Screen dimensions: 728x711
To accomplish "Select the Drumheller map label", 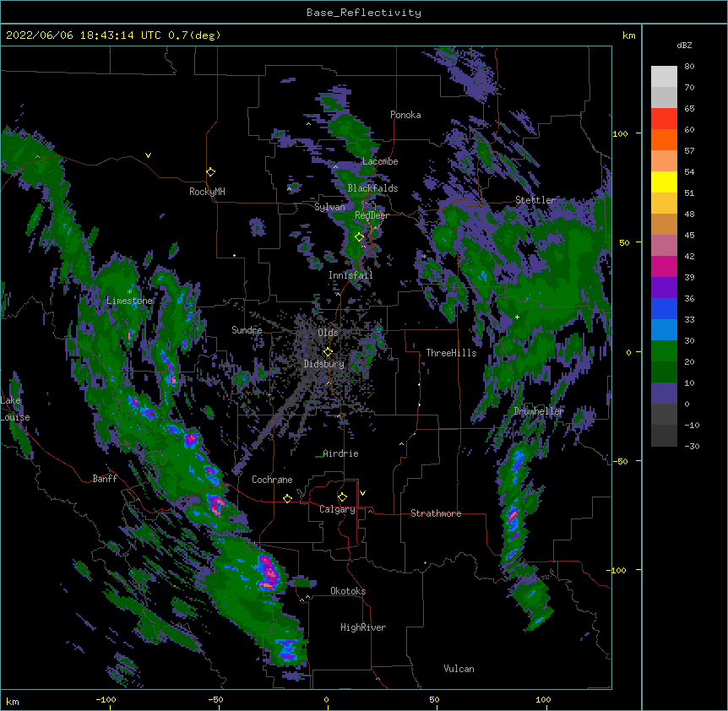I will [x=539, y=411].
